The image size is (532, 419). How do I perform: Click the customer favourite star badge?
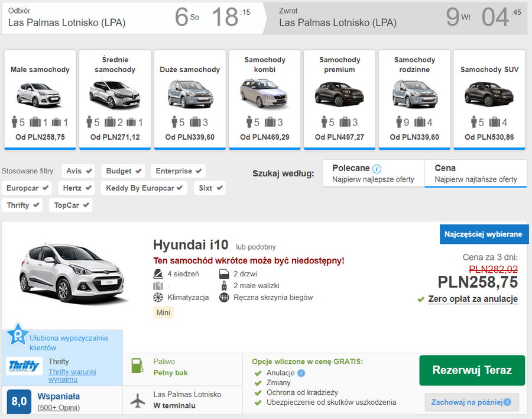(x=18, y=334)
